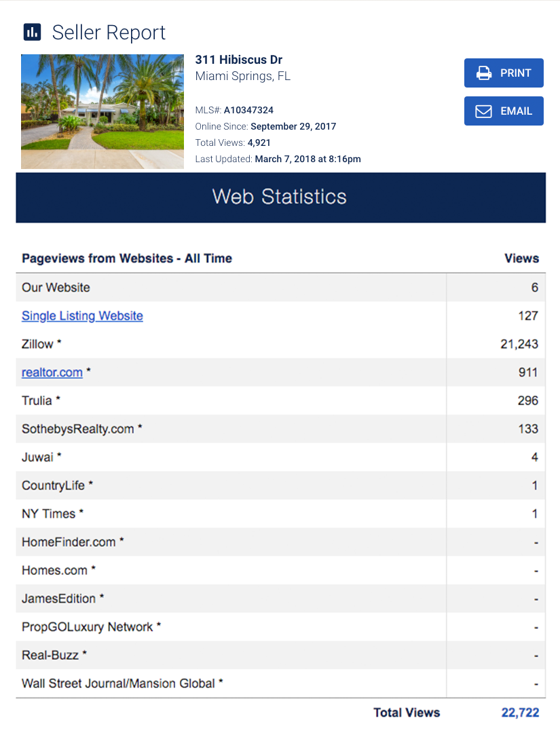Click the 311 Hibiscus Dr address
The image size is (560, 739).
(238, 60)
